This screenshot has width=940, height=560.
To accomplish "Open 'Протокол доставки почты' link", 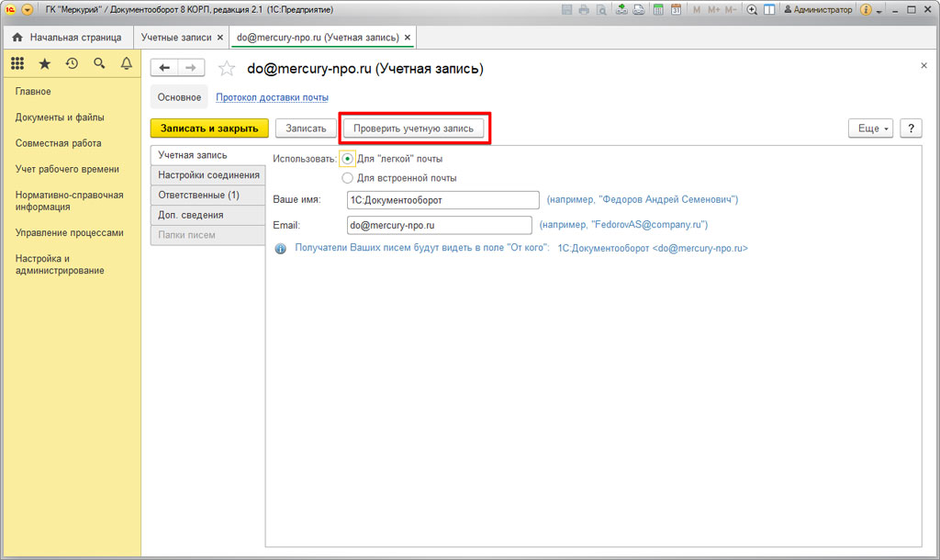I will coord(272,97).
